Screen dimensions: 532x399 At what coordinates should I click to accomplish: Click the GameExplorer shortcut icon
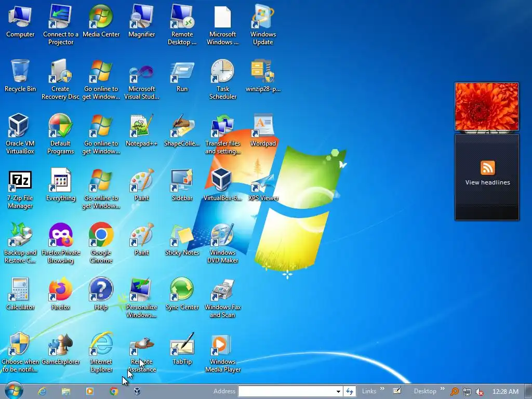(x=60, y=349)
